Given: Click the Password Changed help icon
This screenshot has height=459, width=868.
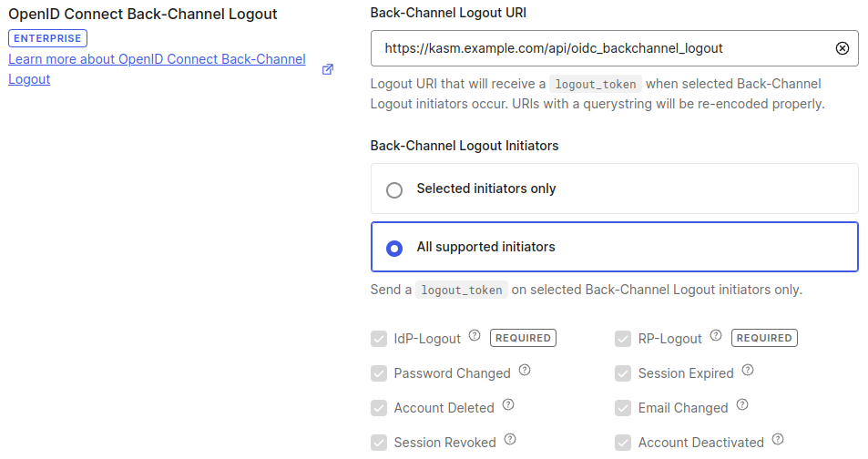Looking at the screenshot, I should (525, 371).
